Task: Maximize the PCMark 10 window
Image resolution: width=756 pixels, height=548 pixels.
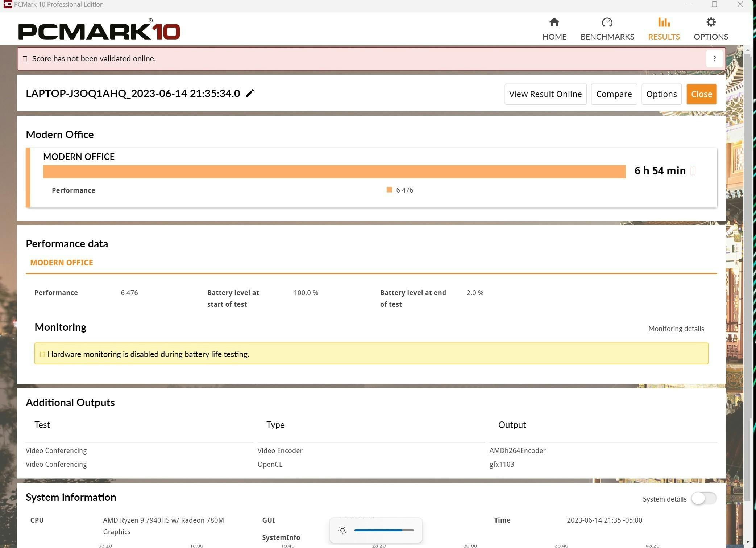Action: coord(714,4)
